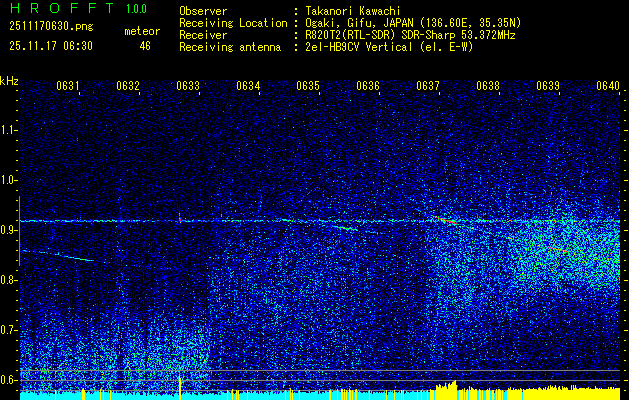
Task: Click the kHz axis unit label
Action: [x=9, y=81]
